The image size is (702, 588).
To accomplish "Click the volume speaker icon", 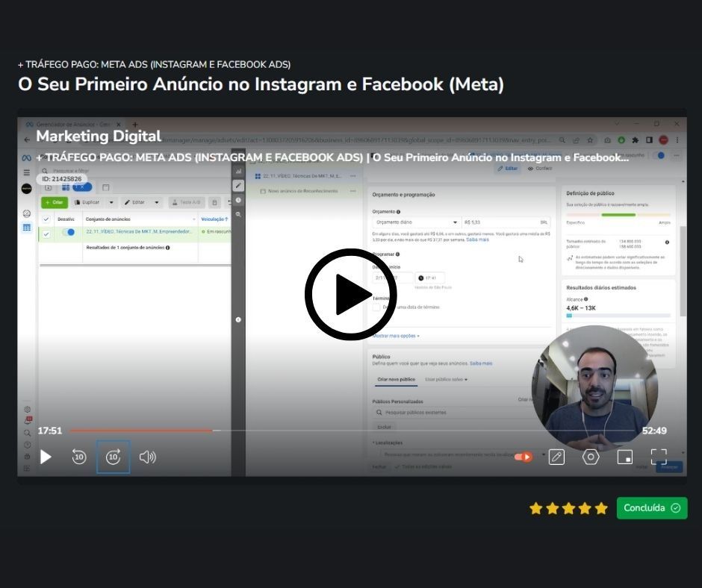I will pos(147,457).
